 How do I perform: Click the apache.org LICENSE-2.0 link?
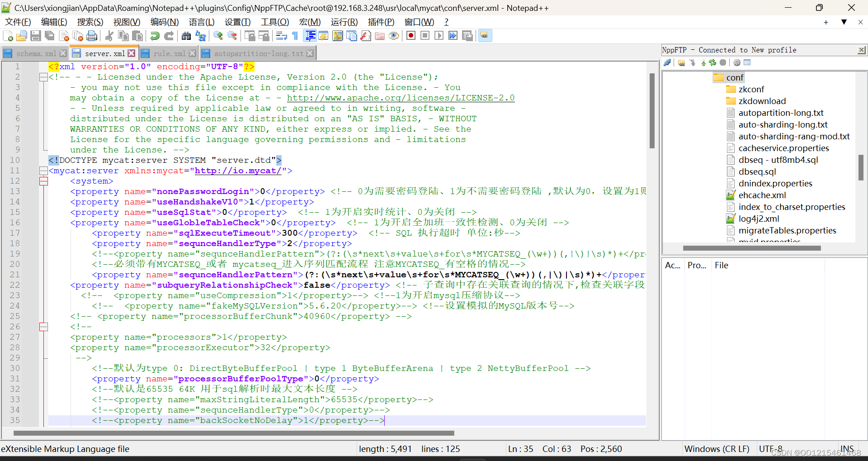[x=401, y=98]
